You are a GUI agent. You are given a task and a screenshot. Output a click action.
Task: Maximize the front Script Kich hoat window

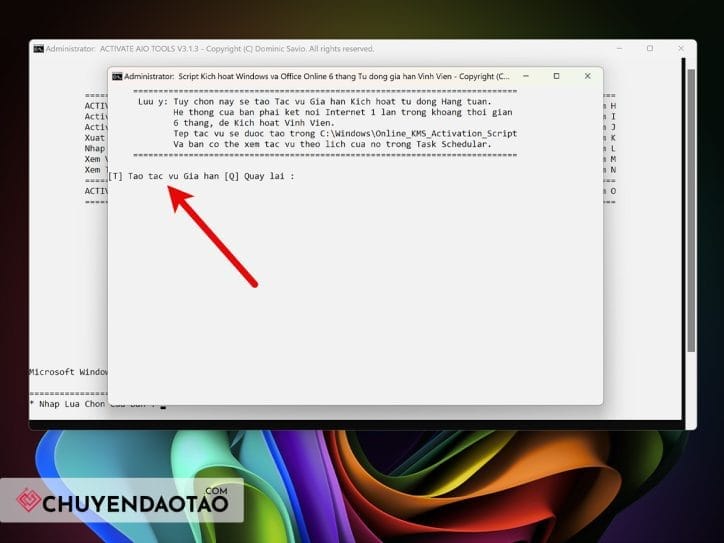556,76
